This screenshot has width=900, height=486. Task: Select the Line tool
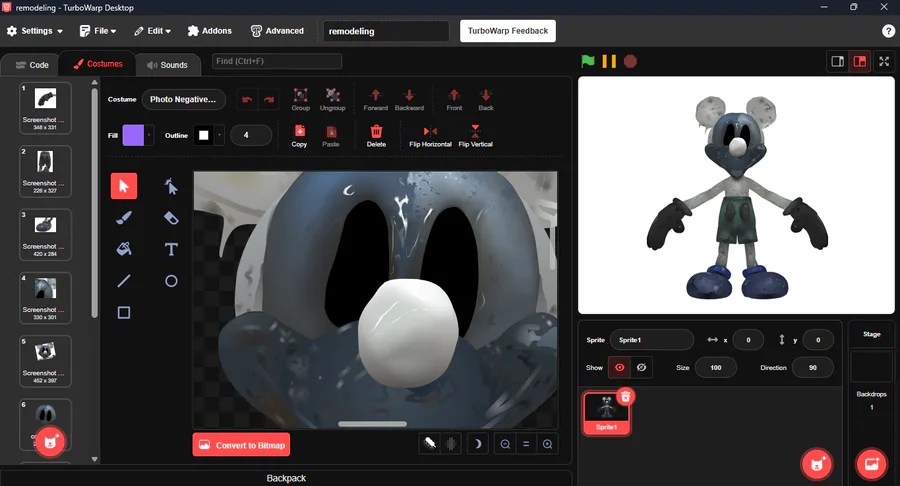124,281
